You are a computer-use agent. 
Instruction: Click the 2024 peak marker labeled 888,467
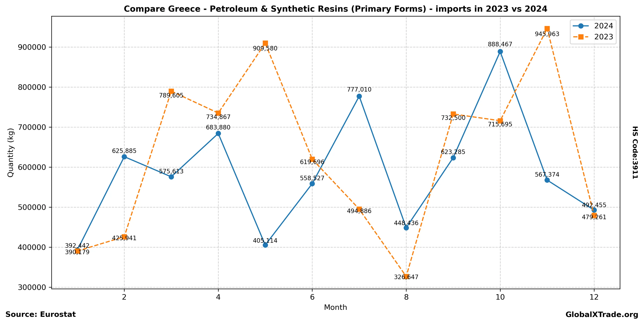pos(500,52)
